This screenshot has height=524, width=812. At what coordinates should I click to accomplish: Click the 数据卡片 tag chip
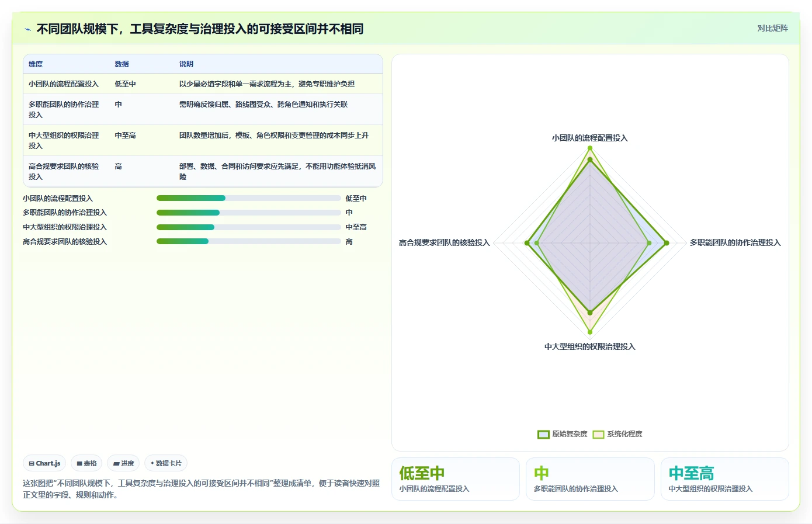pos(166,463)
